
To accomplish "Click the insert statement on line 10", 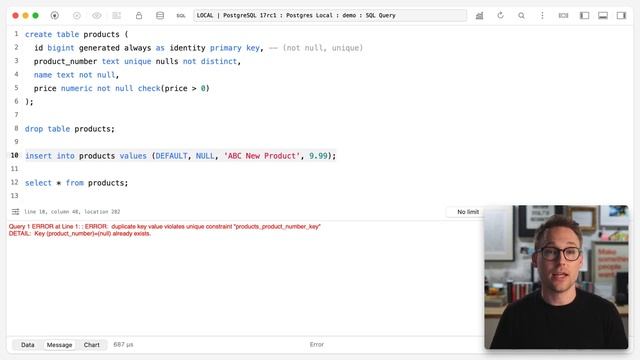I will click(x=180, y=156).
